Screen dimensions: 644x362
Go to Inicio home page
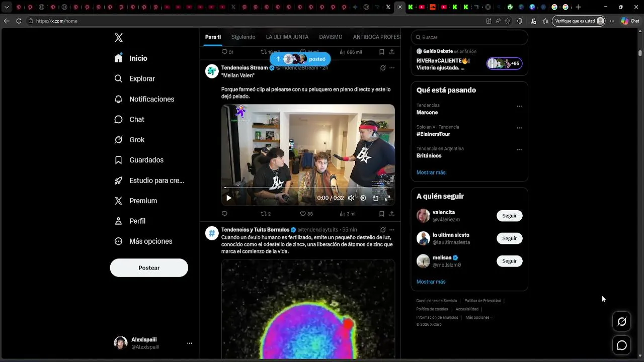click(x=131, y=58)
